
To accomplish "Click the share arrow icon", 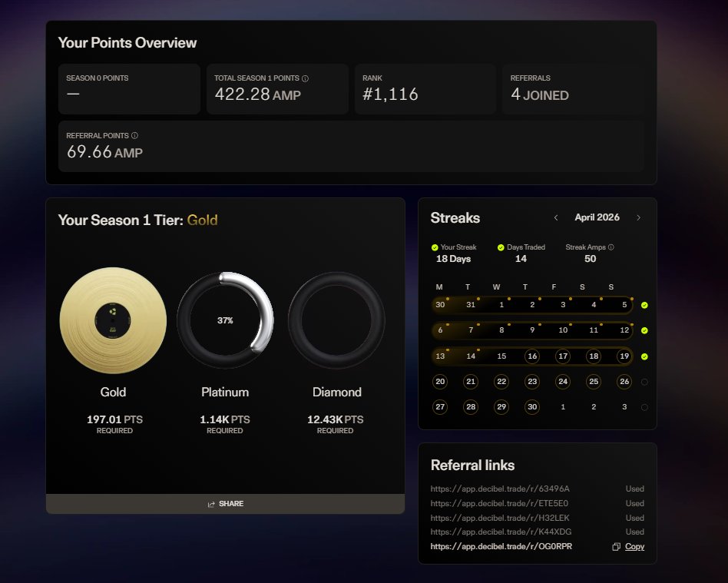I will (x=211, y=504).
